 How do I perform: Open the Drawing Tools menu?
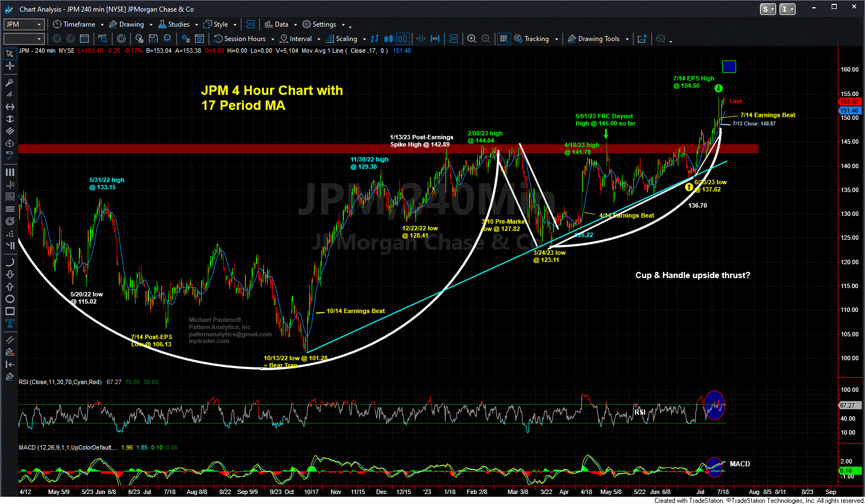[593, 39]
